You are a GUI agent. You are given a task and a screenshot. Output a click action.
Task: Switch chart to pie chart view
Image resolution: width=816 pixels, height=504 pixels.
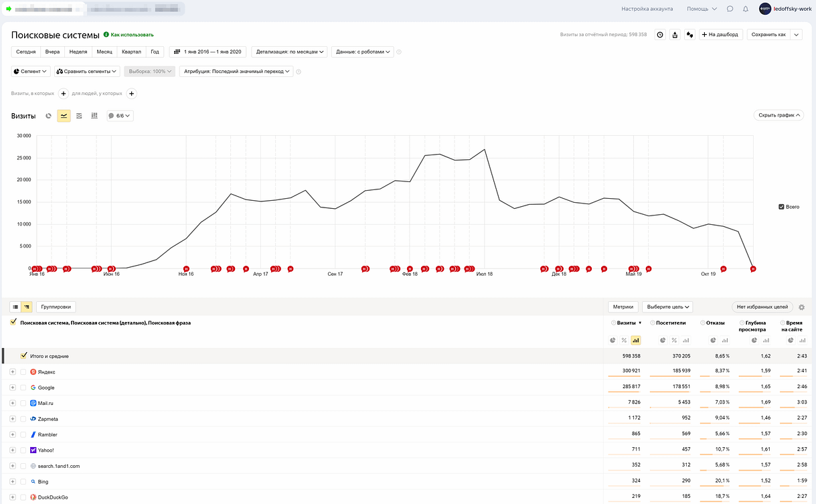(49, 116)
